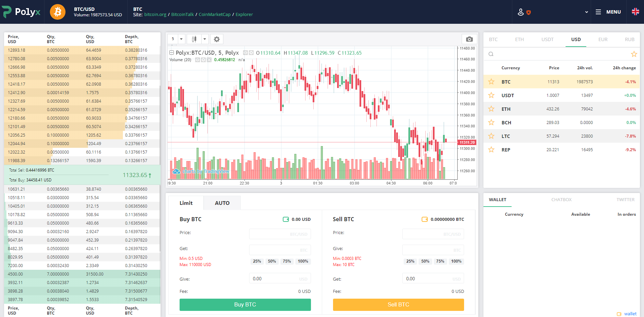
Task: Click the search magnifier in the currency list
Action: click(x=491, y=54)
